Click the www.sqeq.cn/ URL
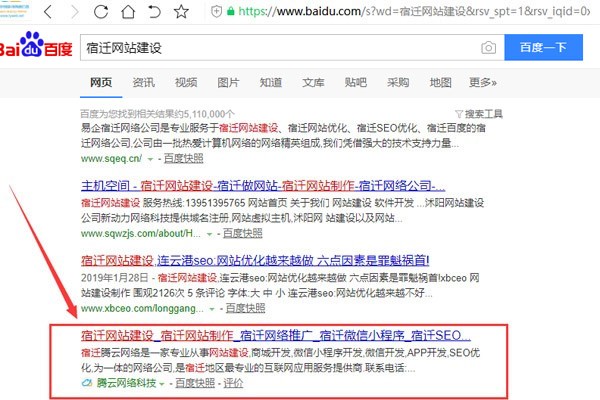Image resolution: width=600 pixels, height=400 pixels. click(111, 158)
